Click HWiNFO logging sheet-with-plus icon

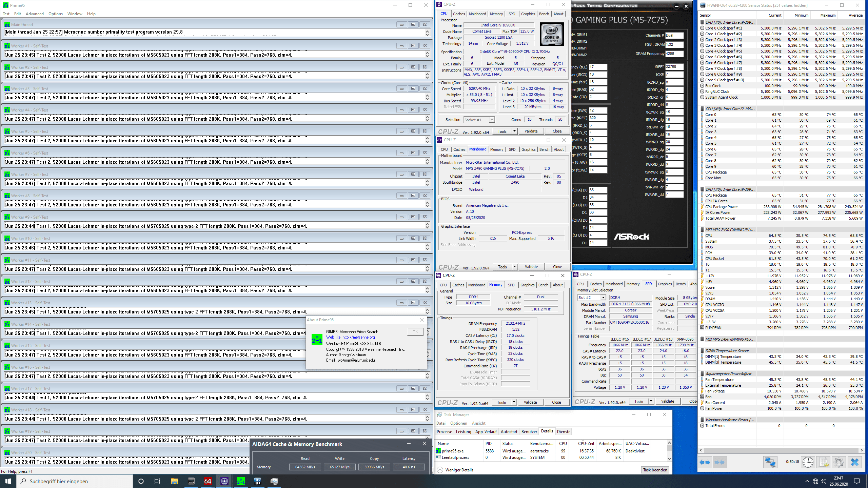pos(823,462)
